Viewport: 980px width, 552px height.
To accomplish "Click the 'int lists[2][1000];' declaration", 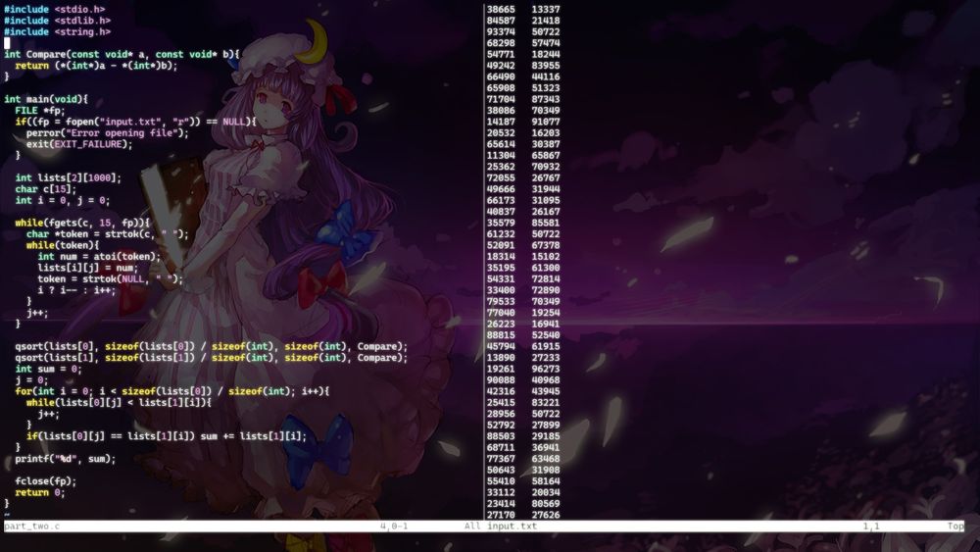I will point(69,178).
